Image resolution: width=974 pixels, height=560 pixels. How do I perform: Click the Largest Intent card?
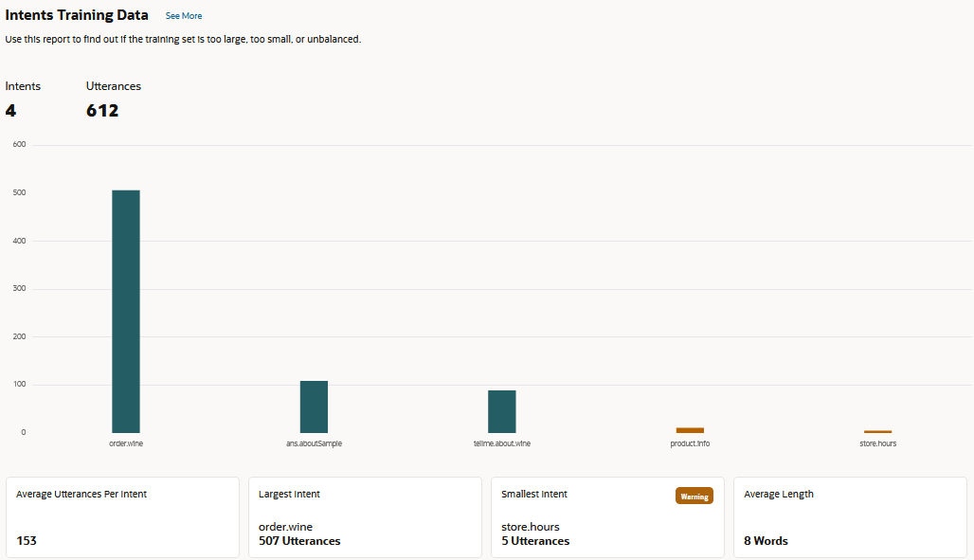[365, 516]
